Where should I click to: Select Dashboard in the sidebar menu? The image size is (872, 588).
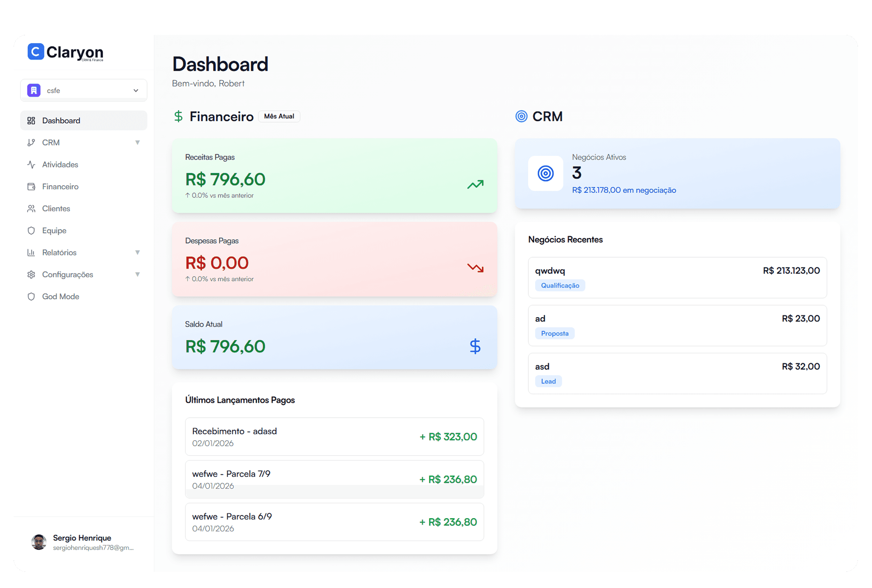pyautogui.click(x=61, y=120)
